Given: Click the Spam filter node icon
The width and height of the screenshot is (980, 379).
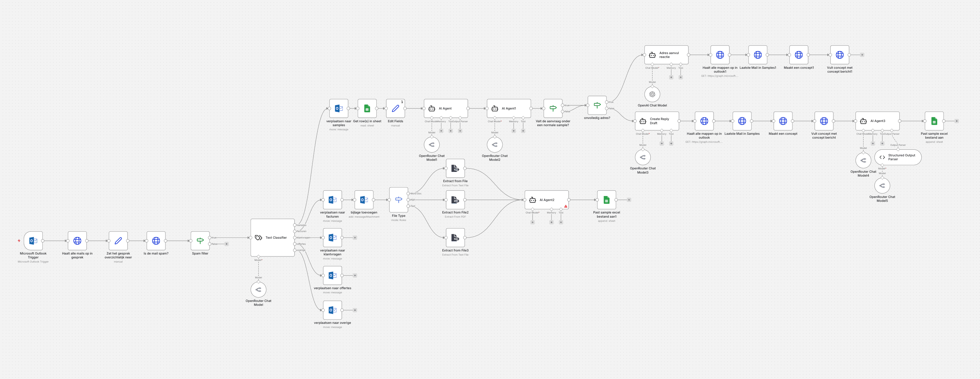Looking at the screenshot, I should click(x=200, y=240).
